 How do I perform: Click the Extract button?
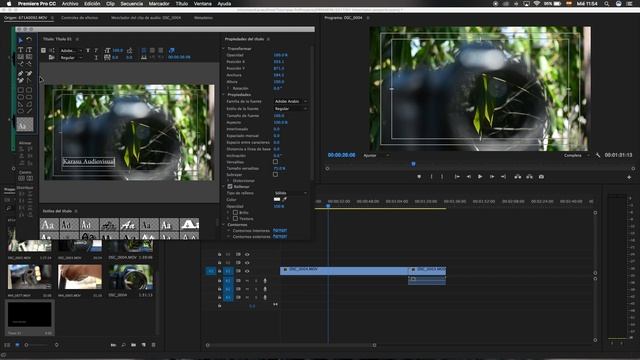pyautogui.click(x=529, y=177)
